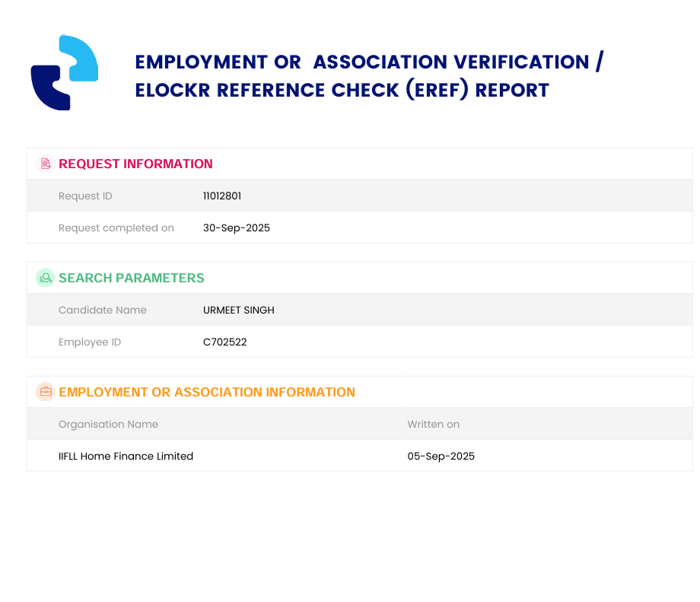Click the Search Parameters magnifier icon
This screenshot has width=700, height=602.
pos(46,278)
